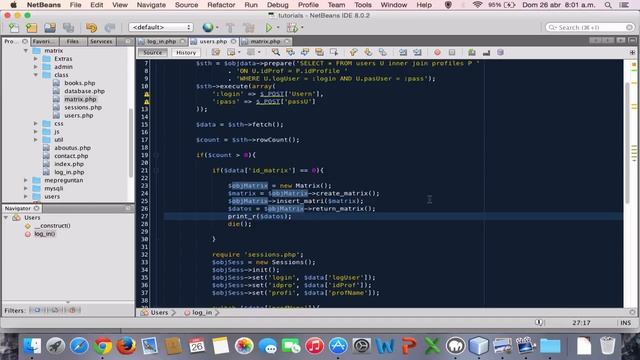Click the Shift Line Right icon
Screen dimensions: 640x360
(x=417, y=52)
